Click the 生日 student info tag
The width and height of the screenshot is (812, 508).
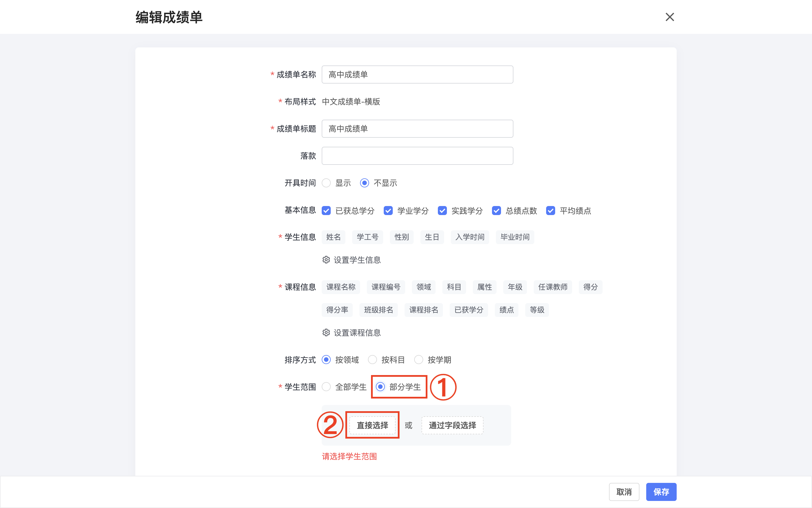tap(432, 237)
